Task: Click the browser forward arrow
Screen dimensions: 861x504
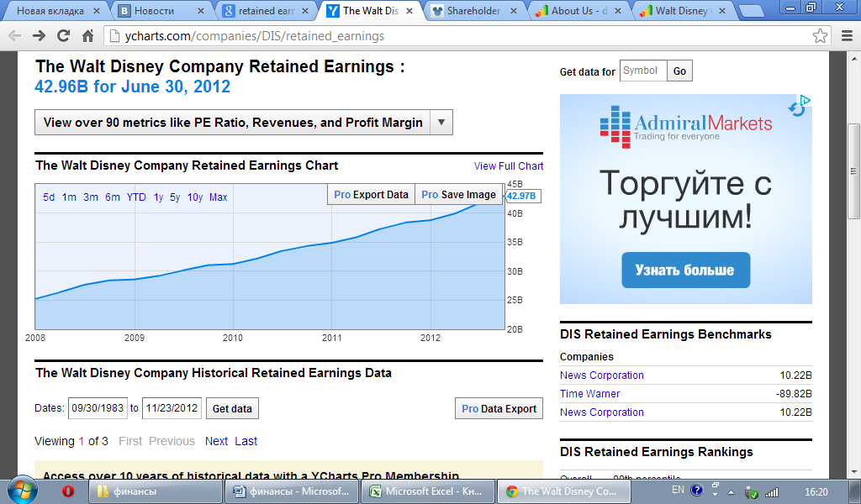Action: 39,36
